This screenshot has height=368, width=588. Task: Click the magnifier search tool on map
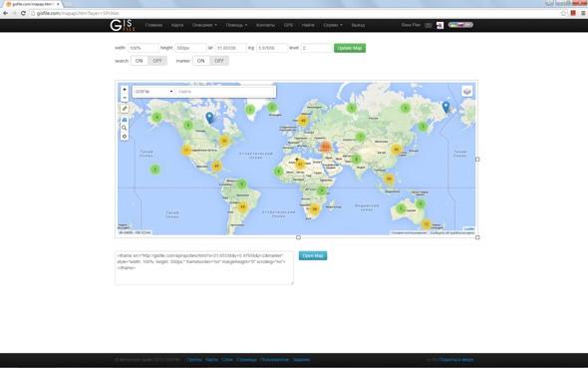point(125,128)
